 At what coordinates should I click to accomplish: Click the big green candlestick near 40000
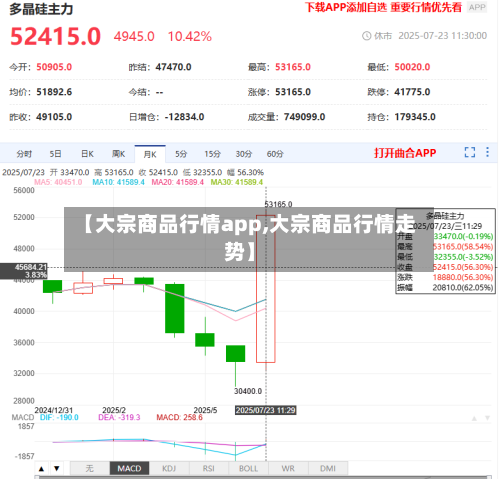(175, 308)
